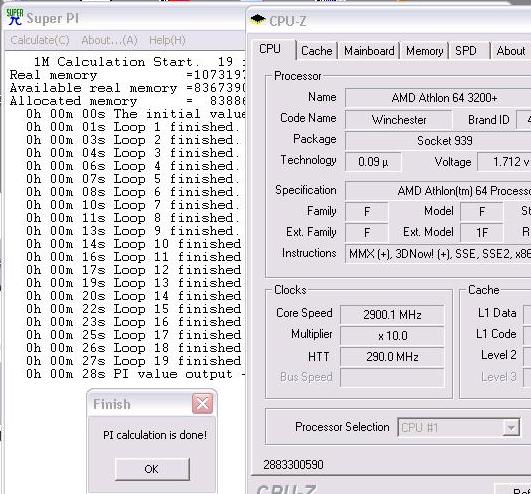Screen dimensions: 531x494
Task: Click the 'Real memory' line in Super PI
Action: point(127,75)
